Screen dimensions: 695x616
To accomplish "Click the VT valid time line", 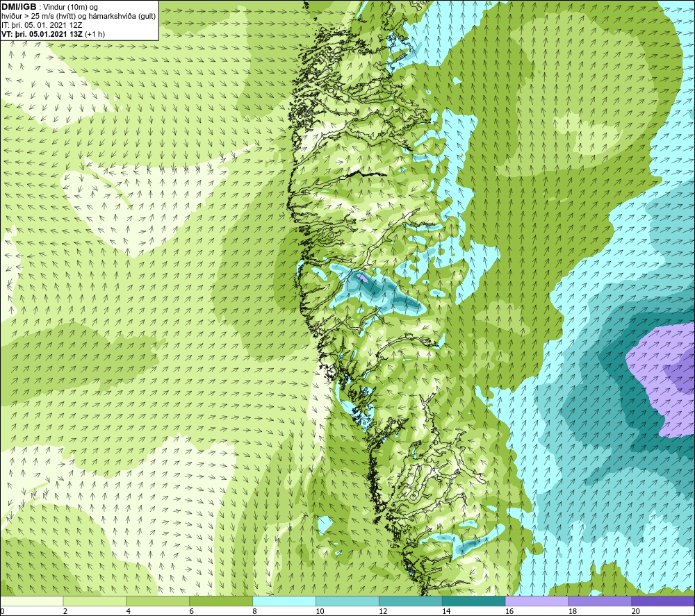I will [x=54, y=34].
